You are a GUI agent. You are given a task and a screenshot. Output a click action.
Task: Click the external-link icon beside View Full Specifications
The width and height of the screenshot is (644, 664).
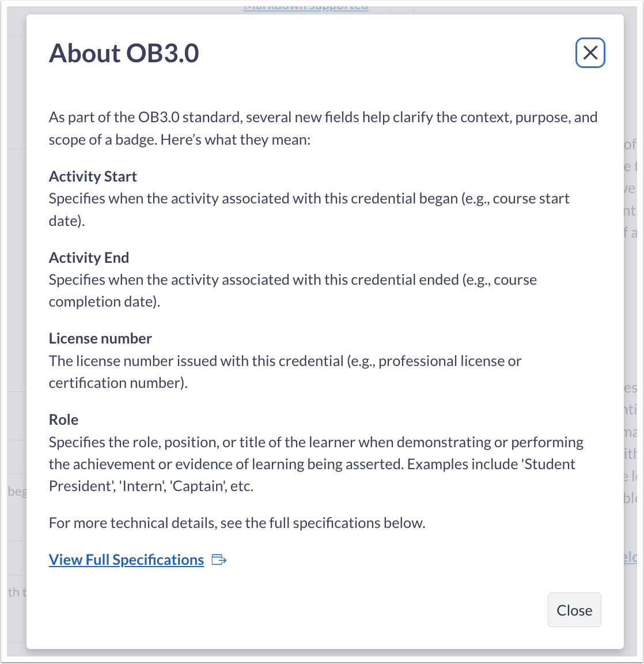(x=219, y=559)
